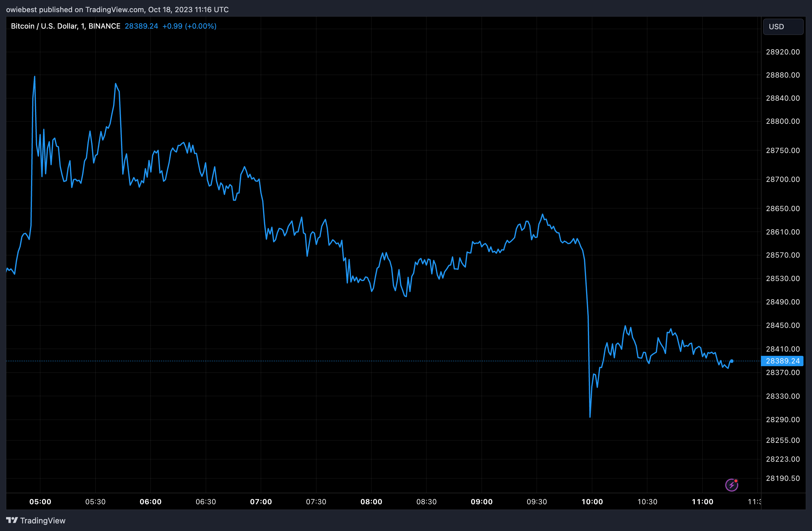This screenshot has height=531, width=812.
Task: Open the USD currency selector
Action: coord(783,27)
